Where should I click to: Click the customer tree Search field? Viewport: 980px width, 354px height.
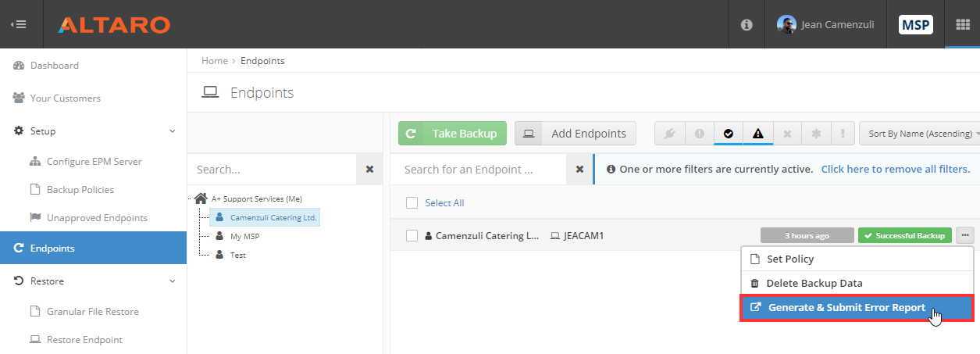pyautogui.click(x=272, y=169)
